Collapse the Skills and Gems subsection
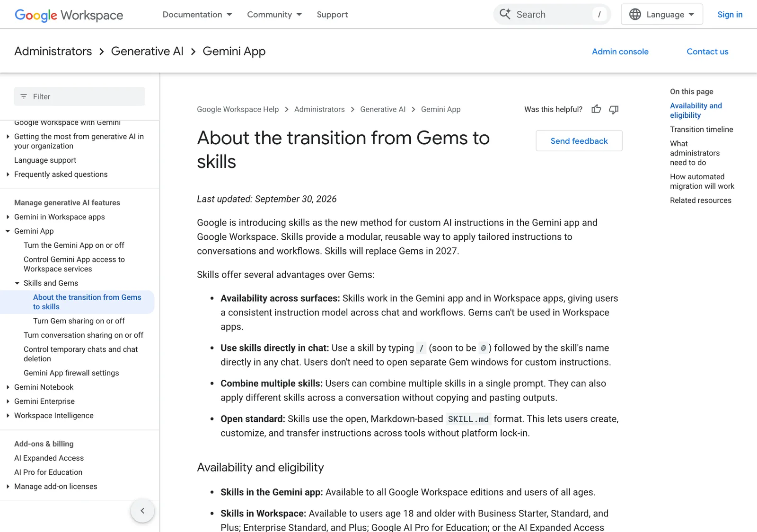The height and width of the screenshot is (532, 757). point(17,283)
